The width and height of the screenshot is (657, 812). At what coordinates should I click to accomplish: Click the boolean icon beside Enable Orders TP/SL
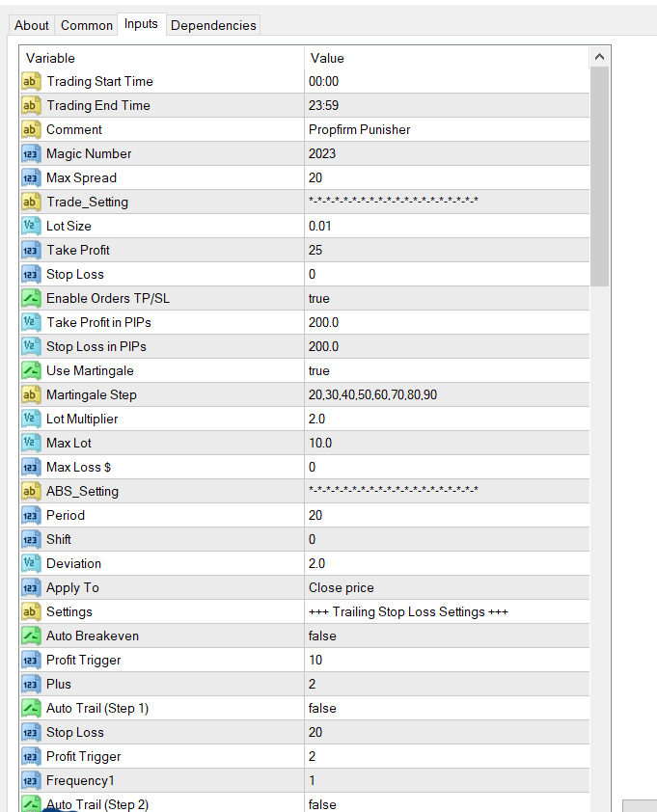pos(31,298)
